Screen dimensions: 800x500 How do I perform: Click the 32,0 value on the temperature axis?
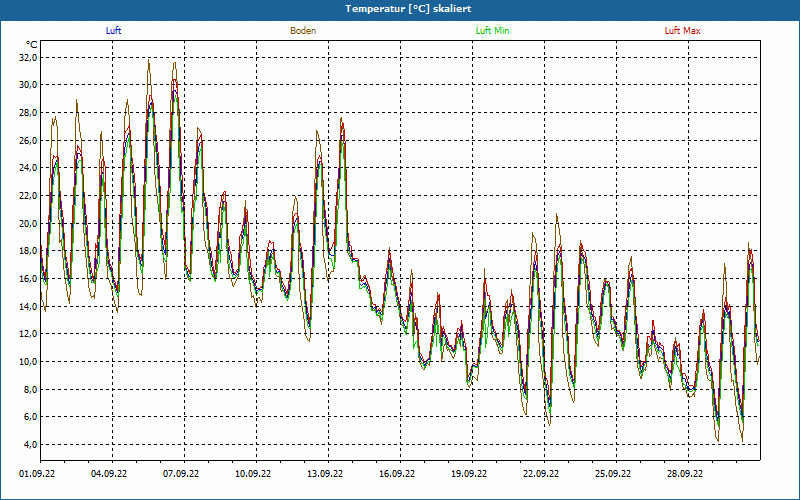(28, 58)
